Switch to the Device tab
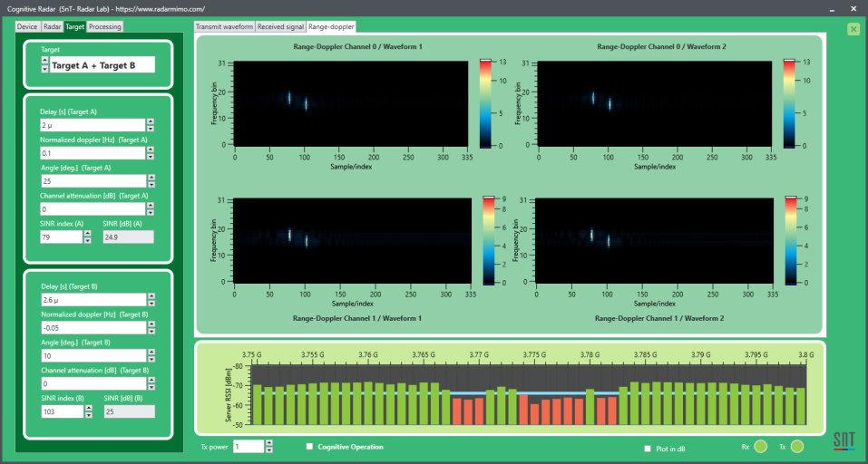 (x=27, y=26)
